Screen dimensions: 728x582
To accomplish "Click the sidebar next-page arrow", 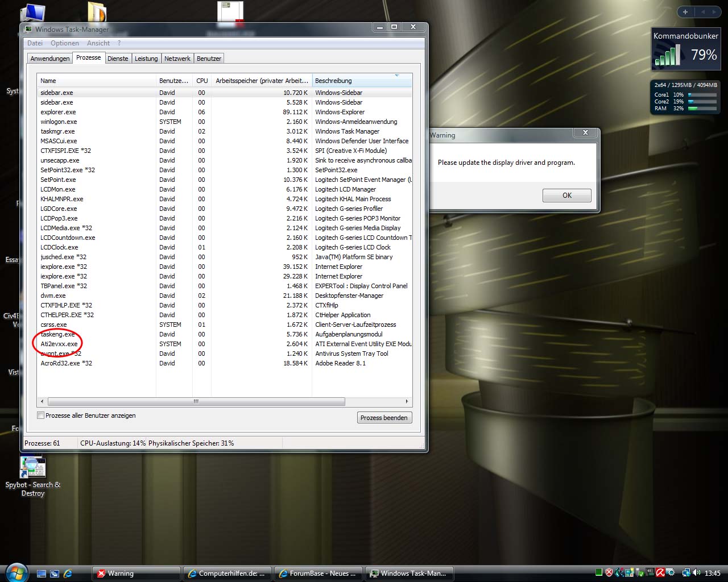I will 713,11.
